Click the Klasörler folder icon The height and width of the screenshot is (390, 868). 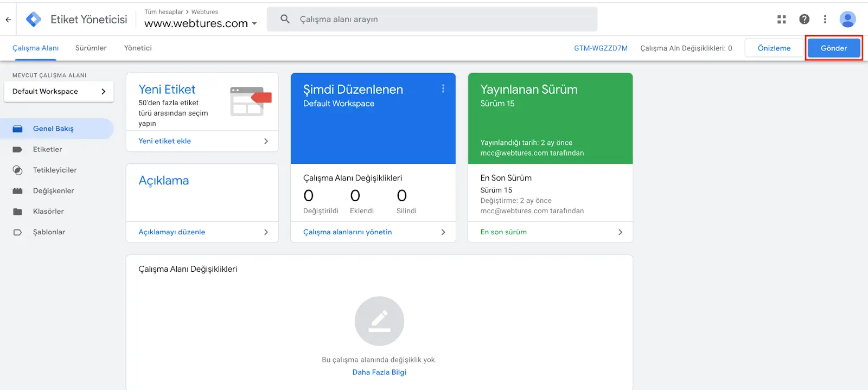pos(17,212)
